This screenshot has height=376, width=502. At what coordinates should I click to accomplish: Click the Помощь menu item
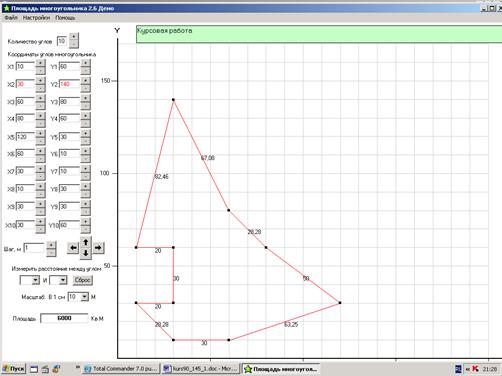click(65, 18)
